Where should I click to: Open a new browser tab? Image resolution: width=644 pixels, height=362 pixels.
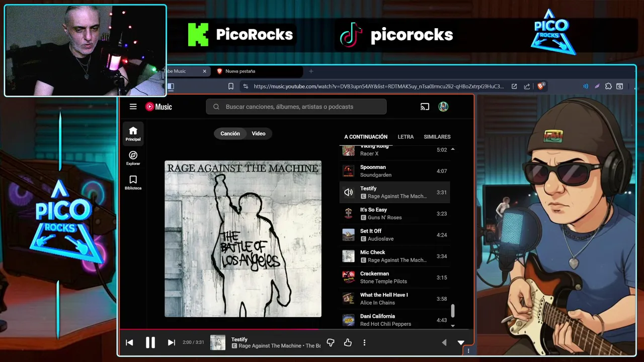tap(311, 71)
